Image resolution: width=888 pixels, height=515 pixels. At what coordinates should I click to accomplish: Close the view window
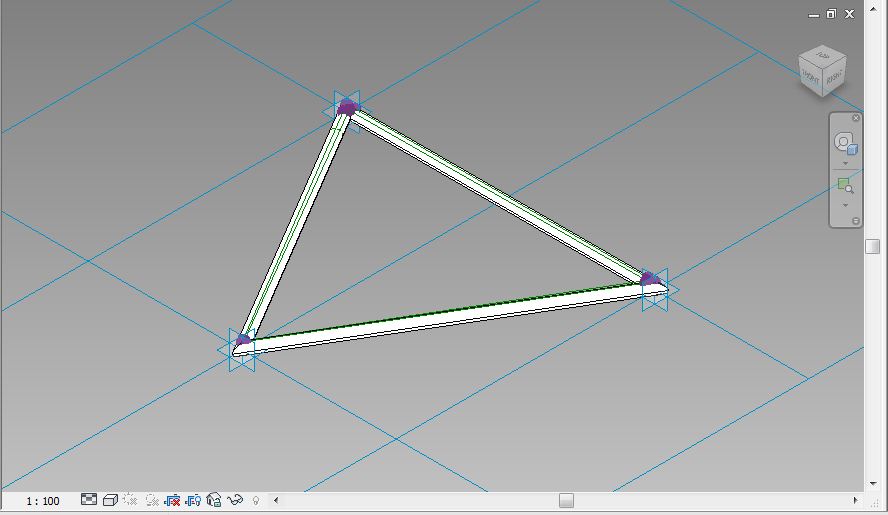pyautogui.click(x=849, y=14)
